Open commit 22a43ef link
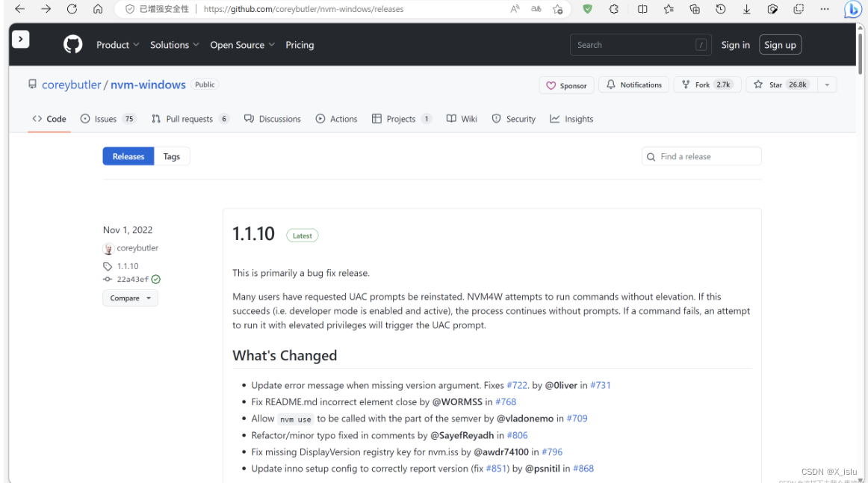Viewport: 868px width, 483px height. (x=132, y=279)
